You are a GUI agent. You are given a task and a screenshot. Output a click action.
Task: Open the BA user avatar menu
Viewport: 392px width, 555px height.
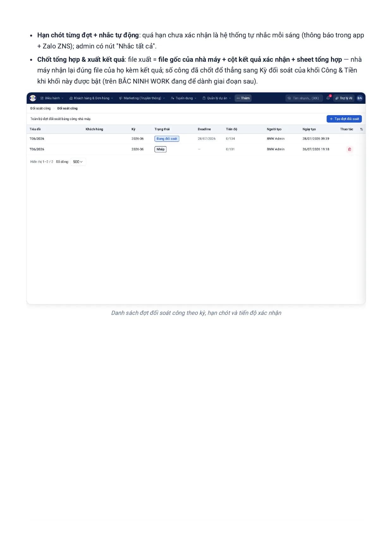pos(359,98)
